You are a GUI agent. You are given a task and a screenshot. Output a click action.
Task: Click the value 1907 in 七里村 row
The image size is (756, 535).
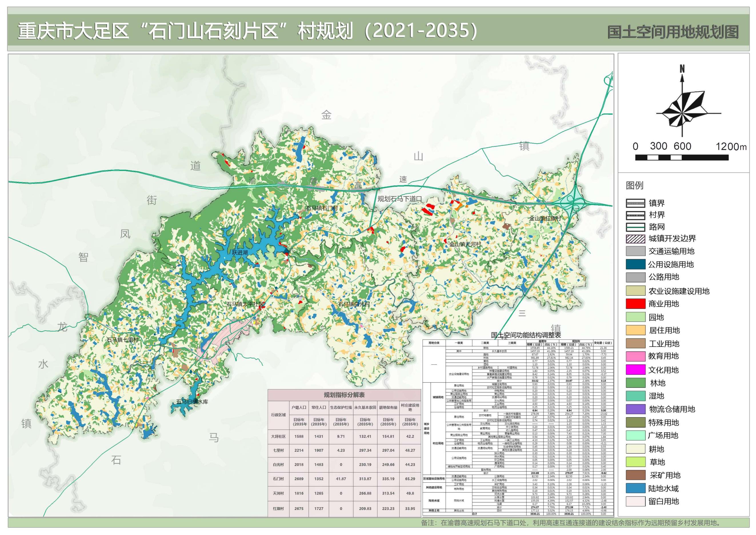319,450
